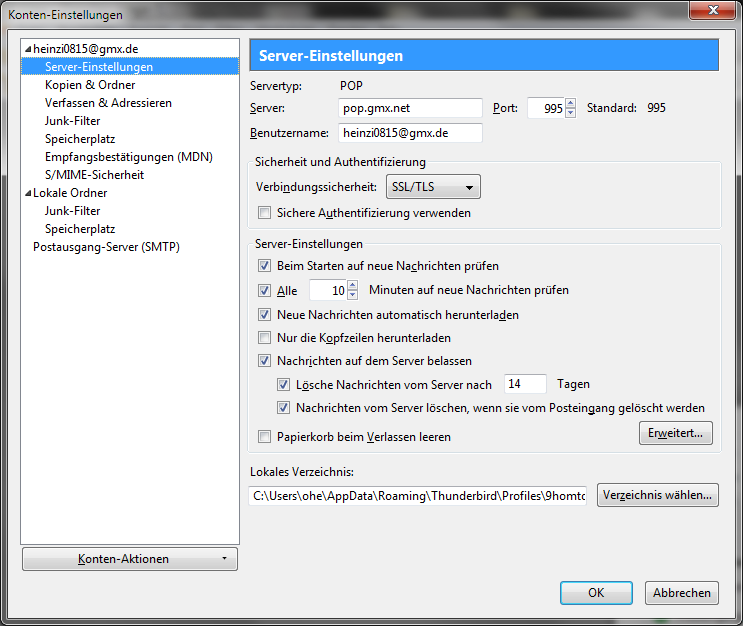Click the days field showing 14
The height and width of the screenshot is (626, 743).
click(x=525, y=384)
